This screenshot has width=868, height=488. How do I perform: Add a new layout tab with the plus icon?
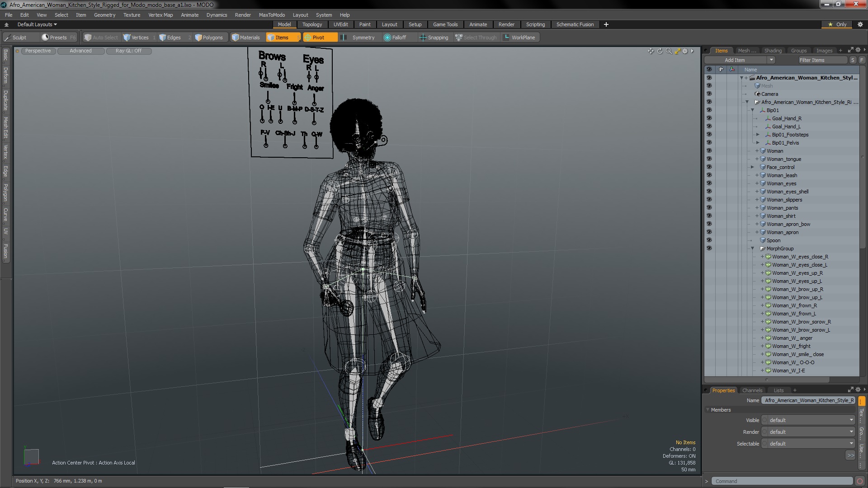point(606,24)
